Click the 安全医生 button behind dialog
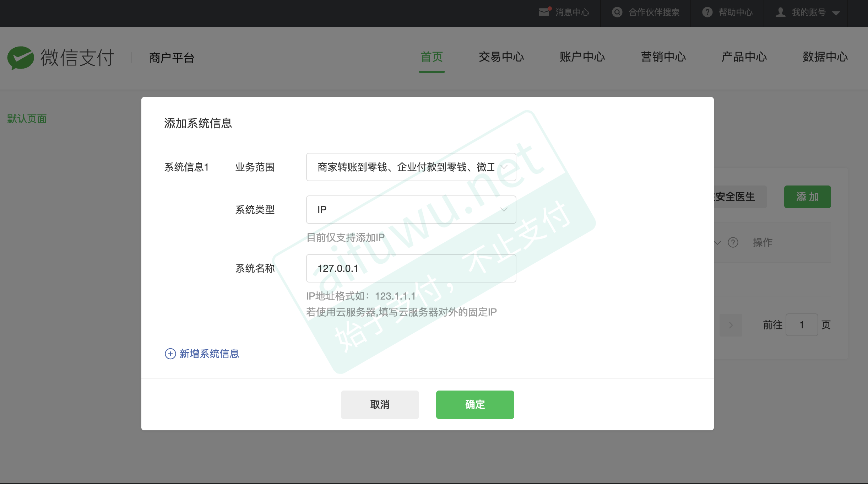The height and width of the screenshot is (484, 868). click(740, 197)
